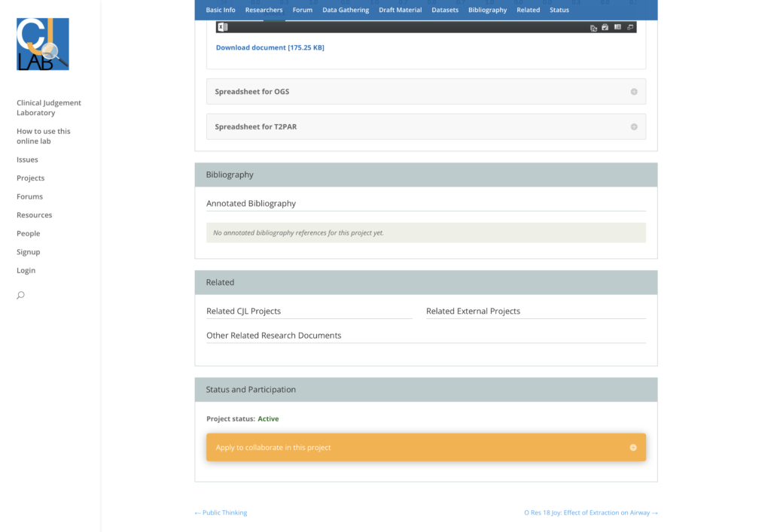771x532 pixels.
Task: Click the Related section header
Action: pos(426,282)
